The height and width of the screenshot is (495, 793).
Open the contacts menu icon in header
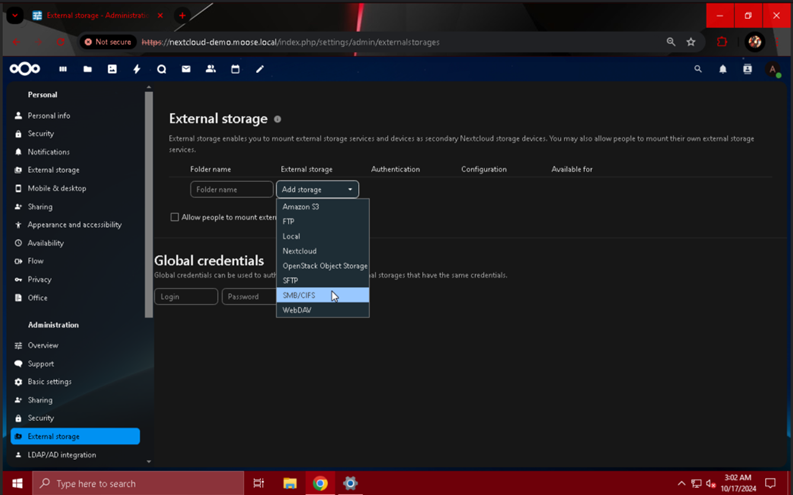747,69
